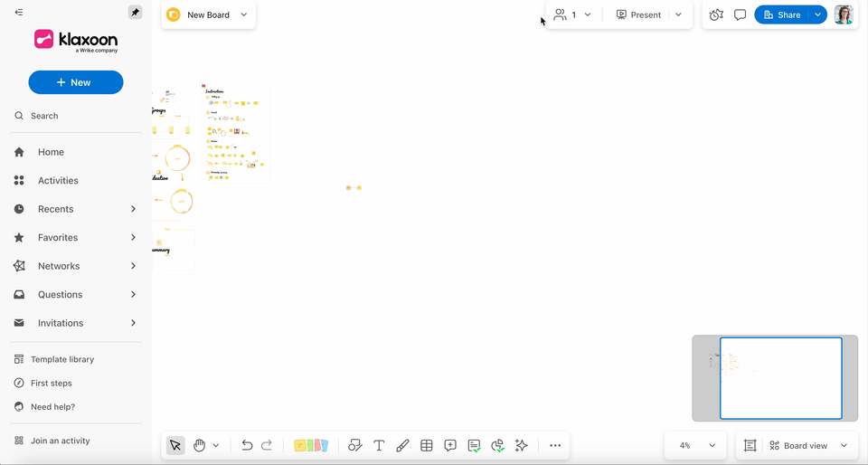Redo the last action
Viewport: 868px width, 465px height.
pos(266,446)
